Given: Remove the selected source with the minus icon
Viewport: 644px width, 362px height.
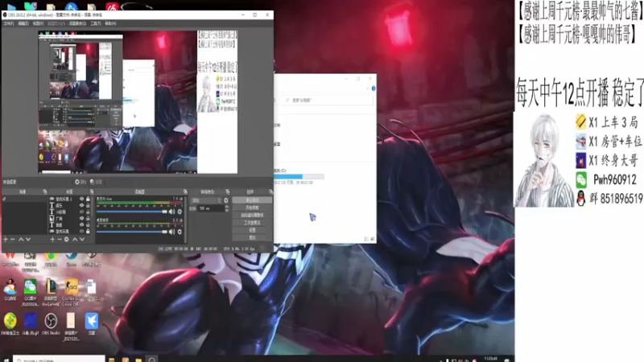Looking at the screenshot, I should 59,239.
